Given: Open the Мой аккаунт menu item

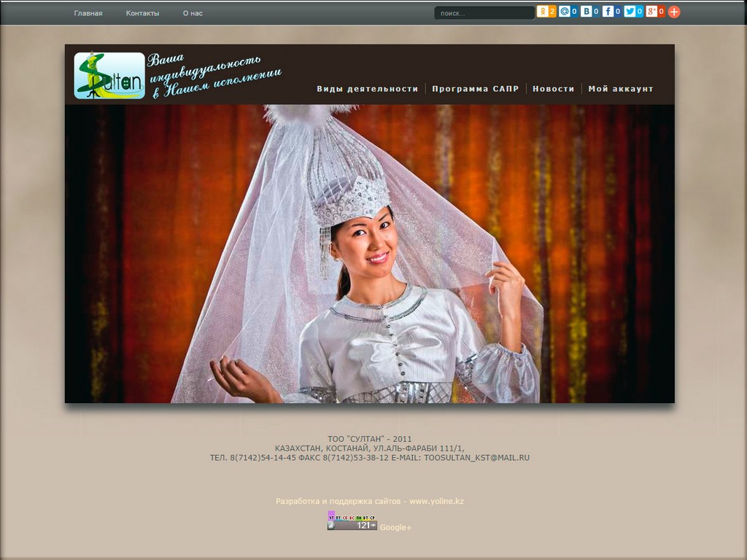Looking at the screenshot, I should [620, 88].
